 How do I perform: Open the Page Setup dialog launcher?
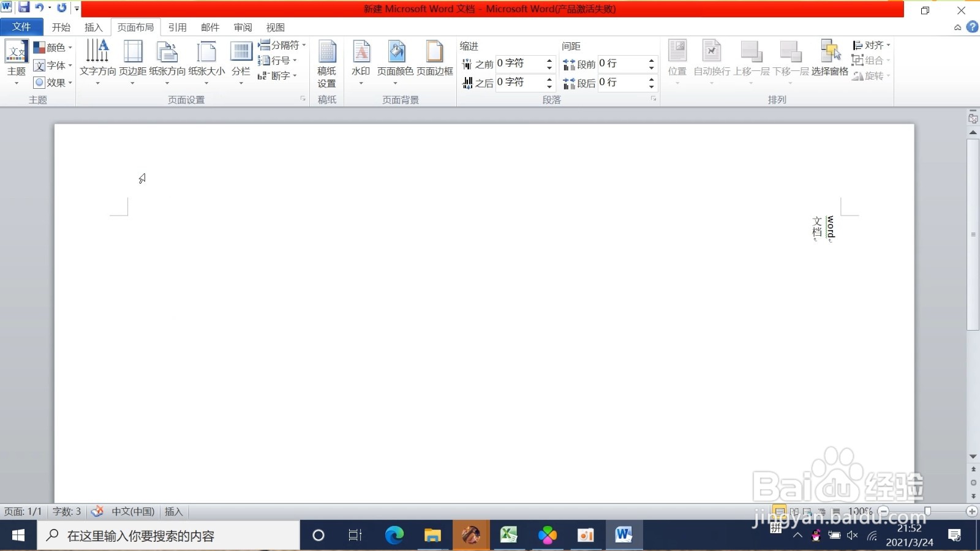coord(303,99)
